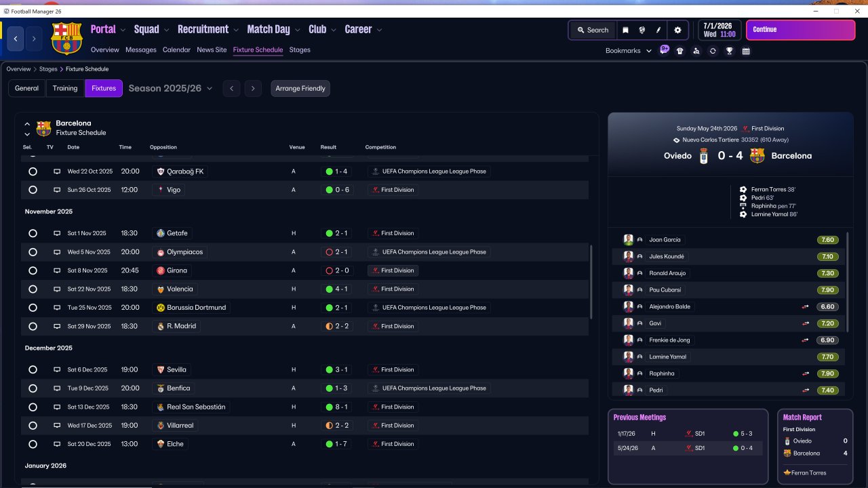Click the team shirt shortcut icon
868x488 pixels.
[x=680, y=51]
